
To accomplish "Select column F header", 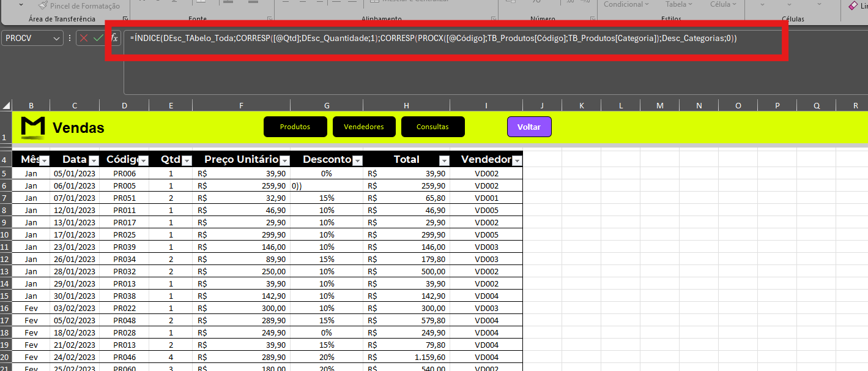I will [242, 105].
